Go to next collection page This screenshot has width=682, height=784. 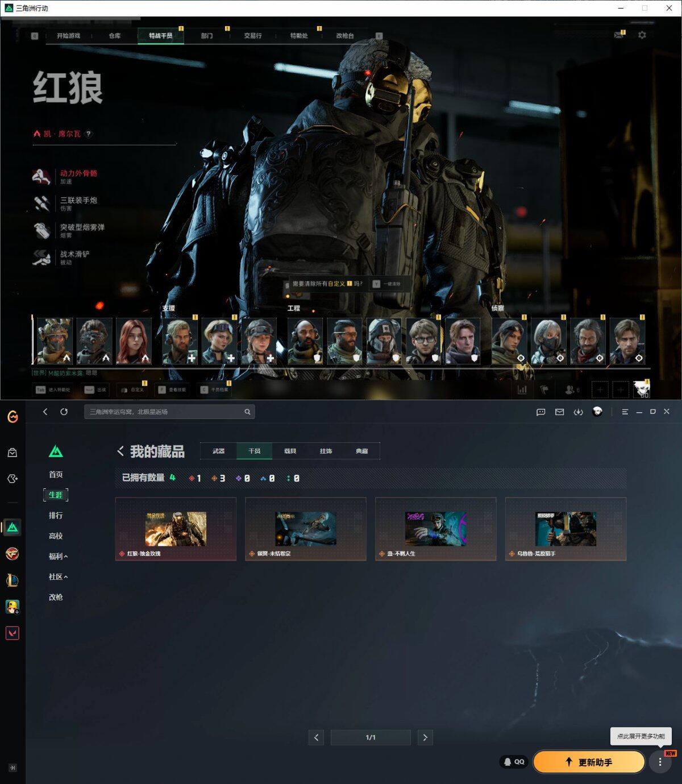pos(425,738)
